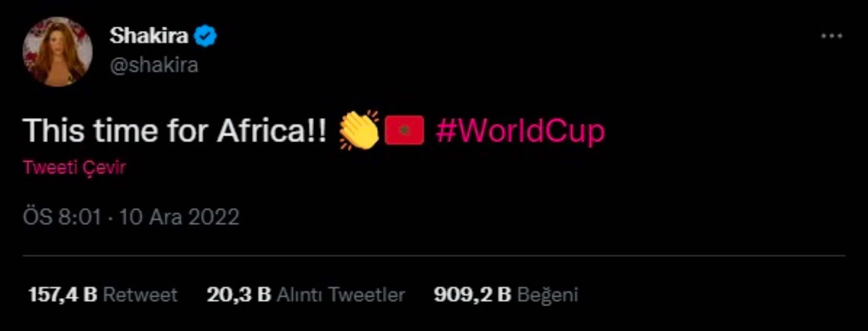868x331 pixels.
Task: View the 909,2 B Beğeni list
Action: [506, 295]
